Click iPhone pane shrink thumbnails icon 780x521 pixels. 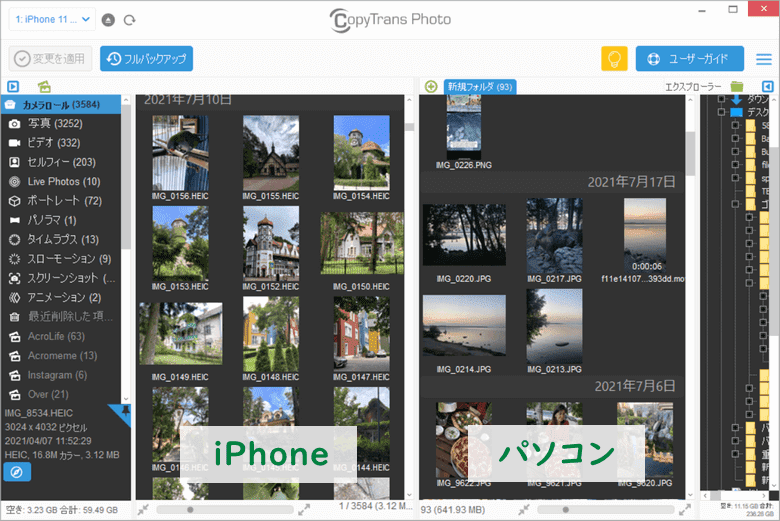(144, 510)
